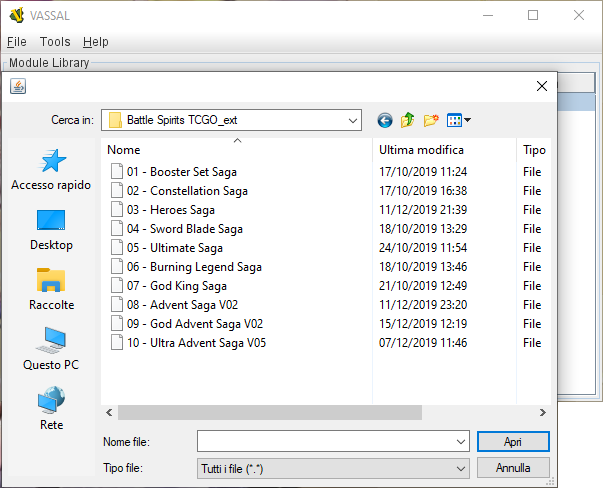The image size is (603, 488).
Task: Expand the Cerca in folder dropdown
Action: point(353,120)
